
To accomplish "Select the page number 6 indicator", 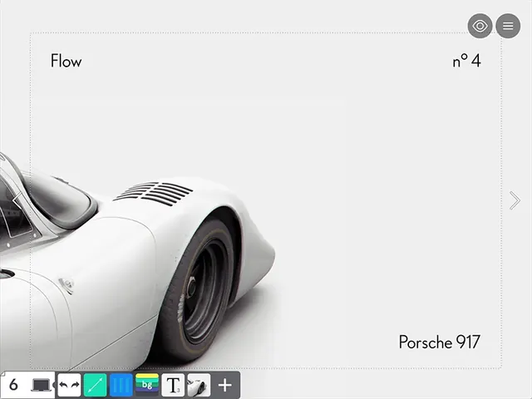I will 13,385.
